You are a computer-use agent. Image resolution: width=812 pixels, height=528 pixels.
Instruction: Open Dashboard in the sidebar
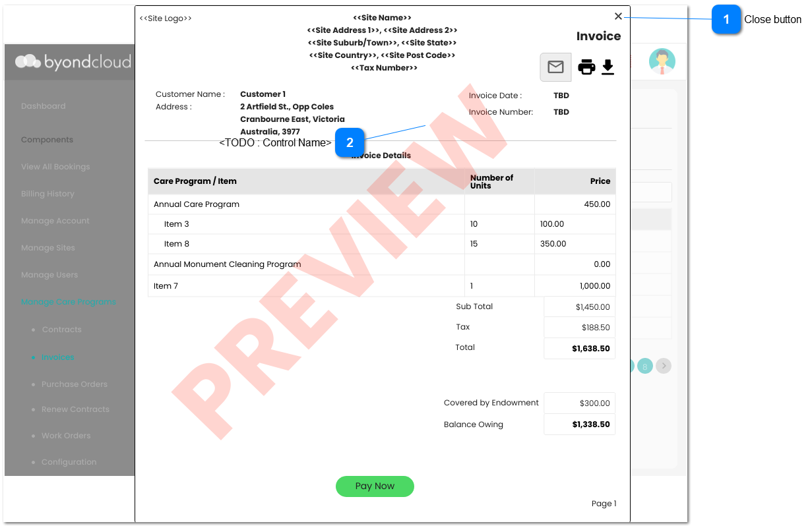(44, 106)
